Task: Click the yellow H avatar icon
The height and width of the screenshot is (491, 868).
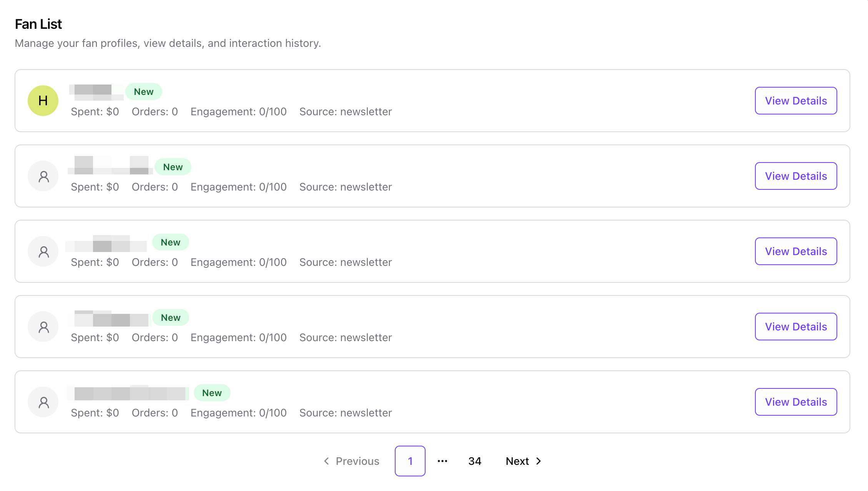Action: (x=43, y=101)
